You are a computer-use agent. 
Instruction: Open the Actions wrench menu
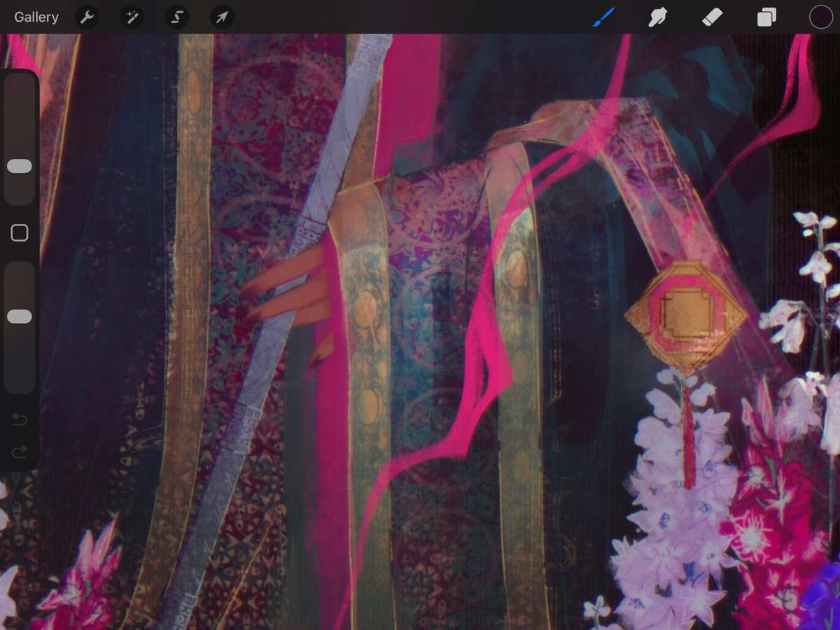(x=87, y=17)
